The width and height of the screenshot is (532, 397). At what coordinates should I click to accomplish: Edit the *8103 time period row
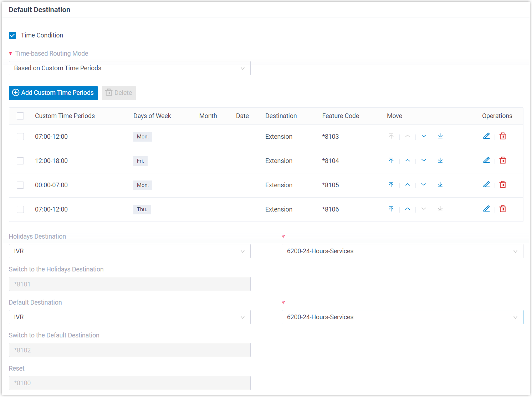[x=486, y=136]
